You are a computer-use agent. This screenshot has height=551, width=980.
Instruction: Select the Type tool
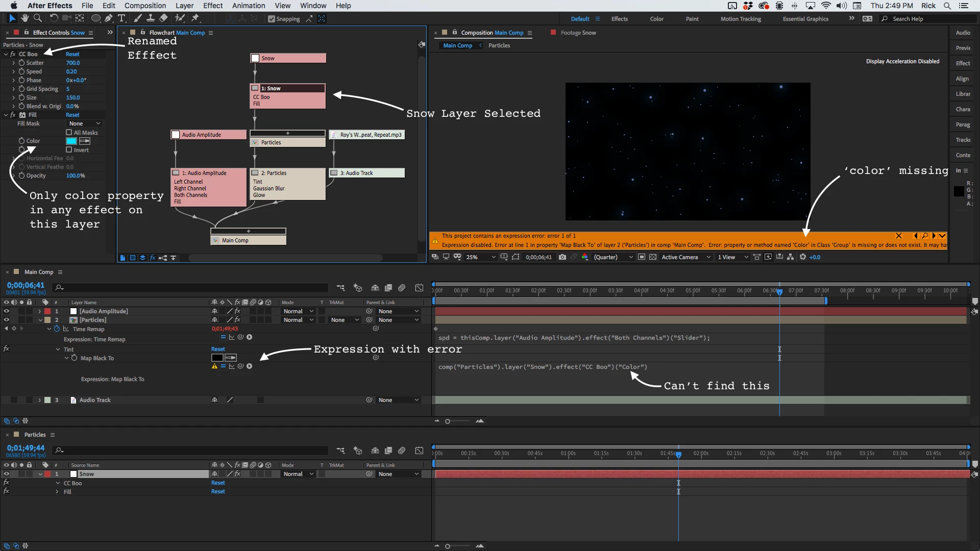(x=121, y=18)
